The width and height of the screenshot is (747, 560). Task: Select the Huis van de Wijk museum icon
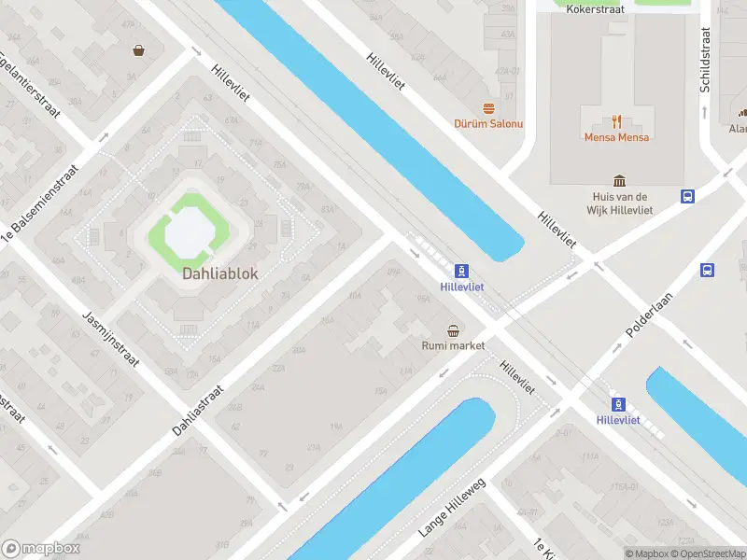619,180
